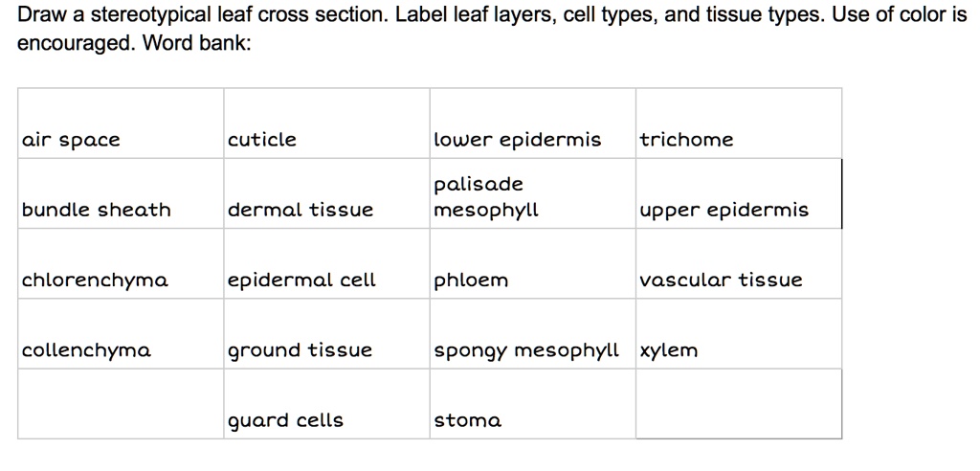Click the "air space" table cell
980x471 pixels.
(x=71, y=141)
